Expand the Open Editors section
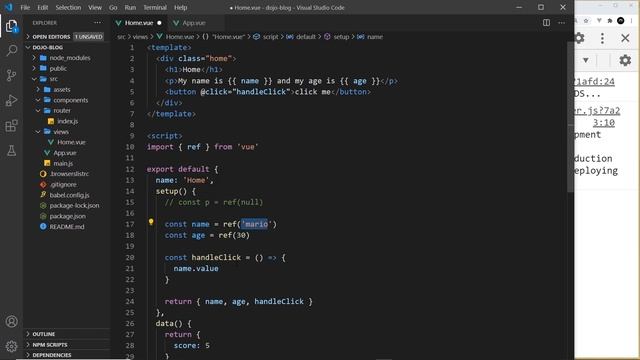Screen dimensions: 640x360 (x=67, y=37)
